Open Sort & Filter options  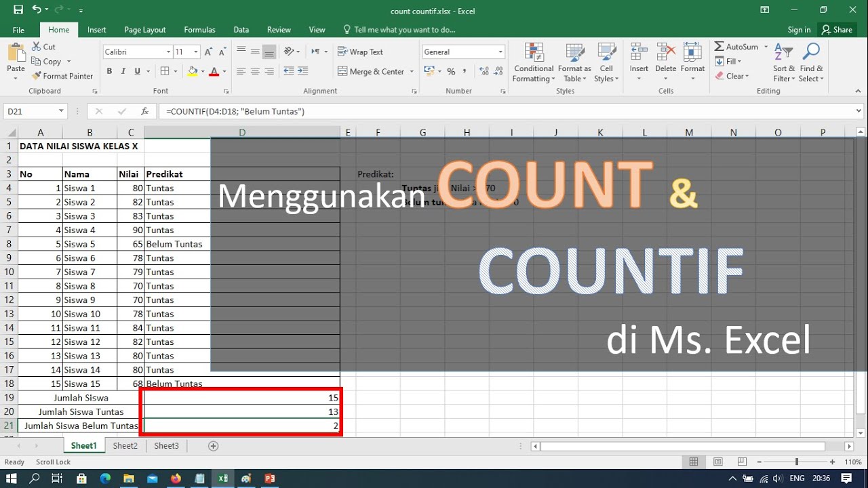pos(785,63)
